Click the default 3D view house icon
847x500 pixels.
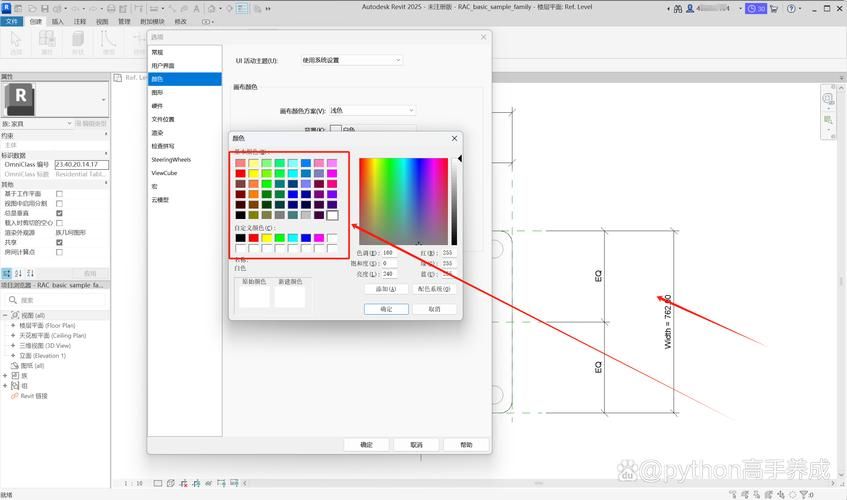click(x=212, y=9)
